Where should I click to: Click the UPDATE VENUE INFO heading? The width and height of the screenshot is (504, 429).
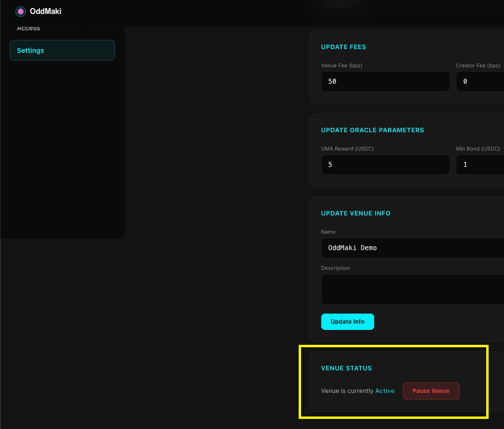coord(356,214)
